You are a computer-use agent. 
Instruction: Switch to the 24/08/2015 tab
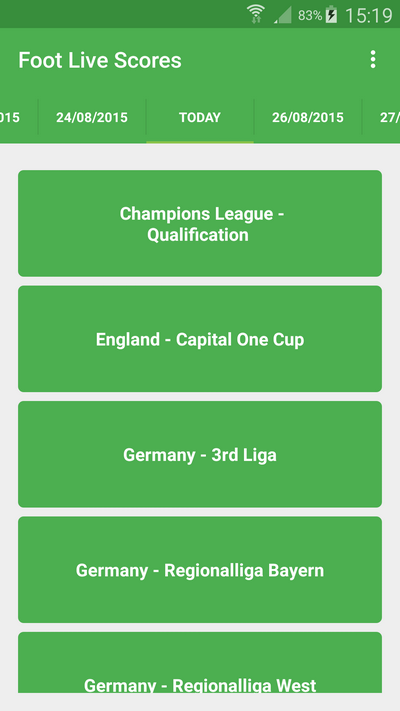[x=92, y=117]
